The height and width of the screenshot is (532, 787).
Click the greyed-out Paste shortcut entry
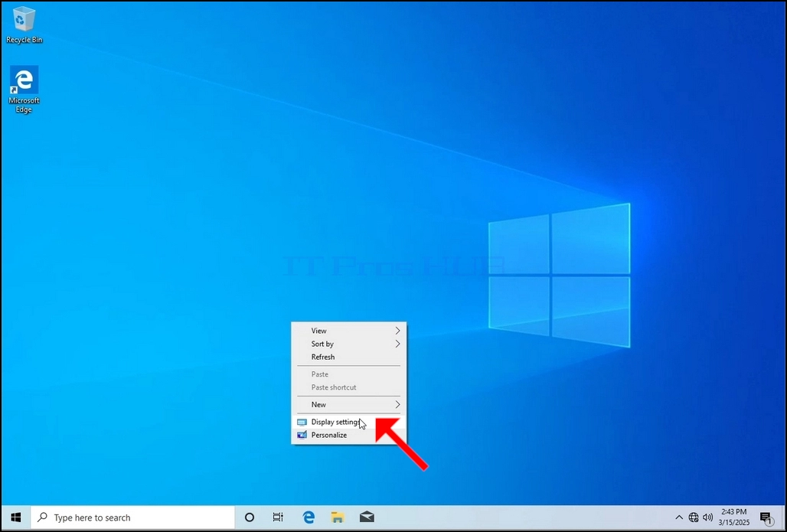349,387
